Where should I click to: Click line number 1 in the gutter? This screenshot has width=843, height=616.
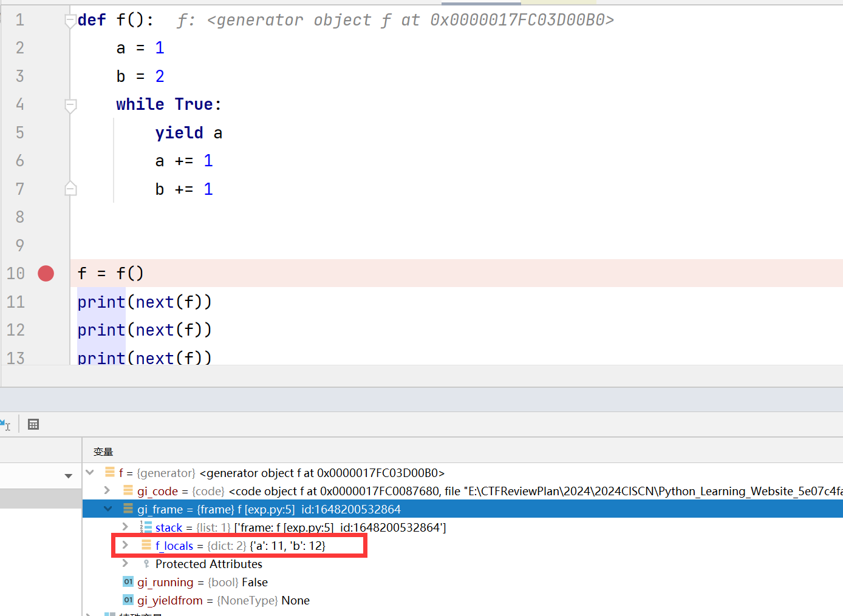[x=19, y=20]
